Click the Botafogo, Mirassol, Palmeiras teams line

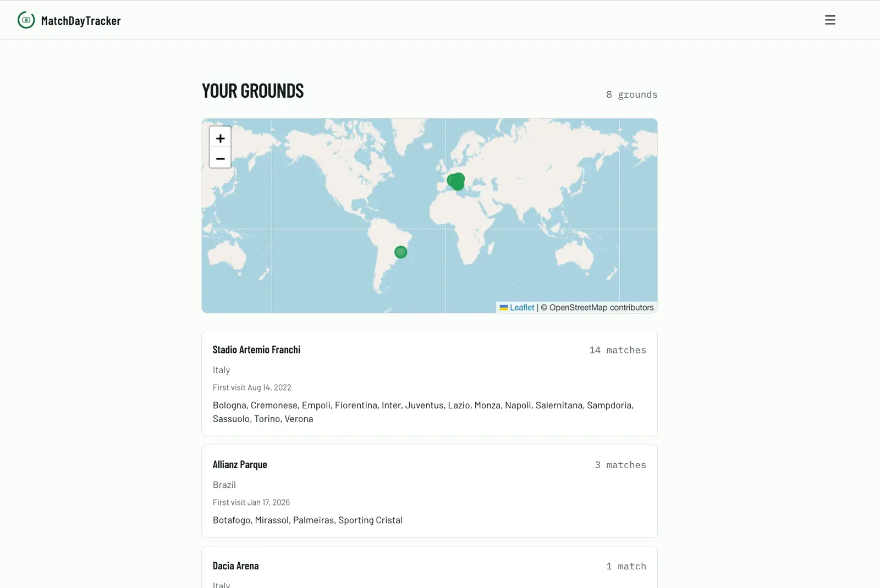coord(307,520)
